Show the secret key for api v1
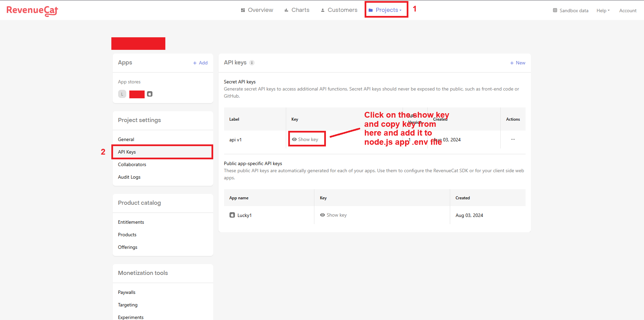The height and width of the screenshot is (320, 644). pyautogui.click(x=305, y=139)
